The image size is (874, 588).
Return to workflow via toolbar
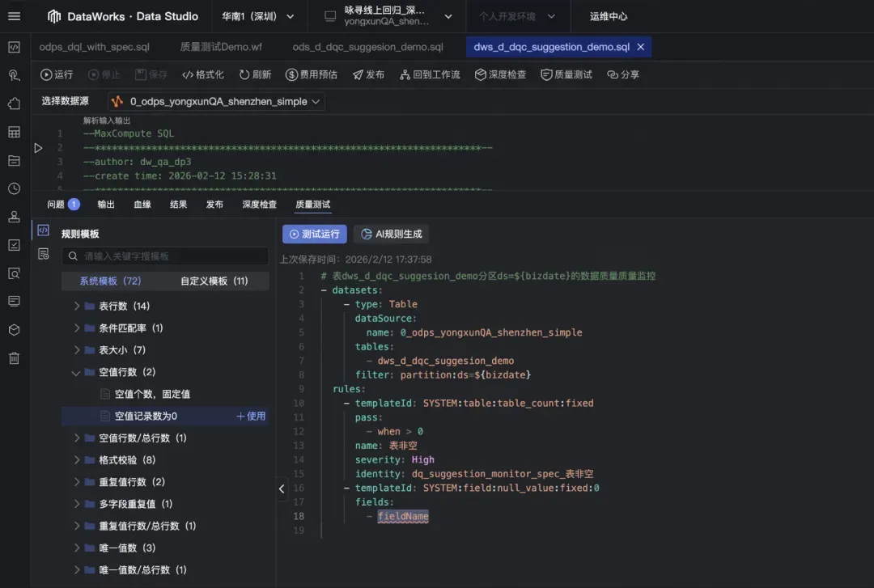(430, 74)
